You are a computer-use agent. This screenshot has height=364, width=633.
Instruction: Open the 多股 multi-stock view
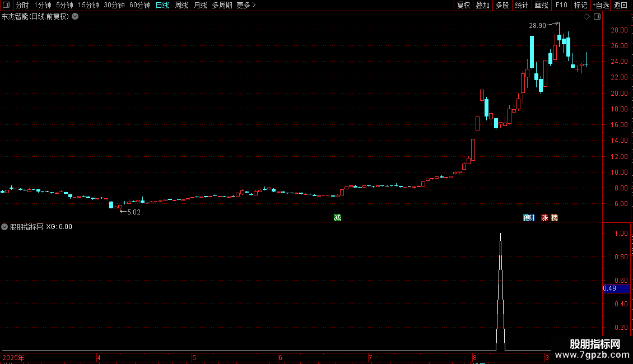coord(502,5)
